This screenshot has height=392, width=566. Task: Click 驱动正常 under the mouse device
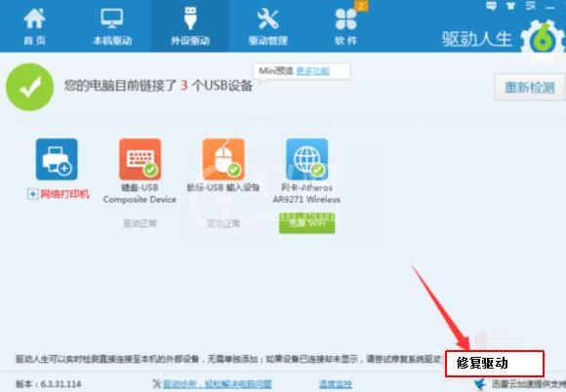[x=223, y=223]
